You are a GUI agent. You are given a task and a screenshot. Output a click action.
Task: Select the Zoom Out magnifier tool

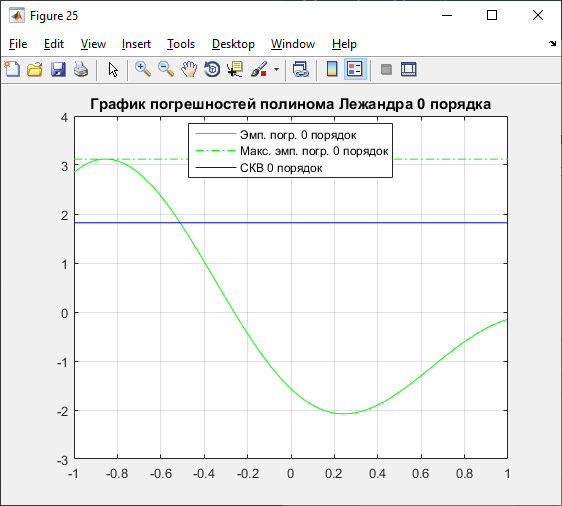(x=166, y=69)
